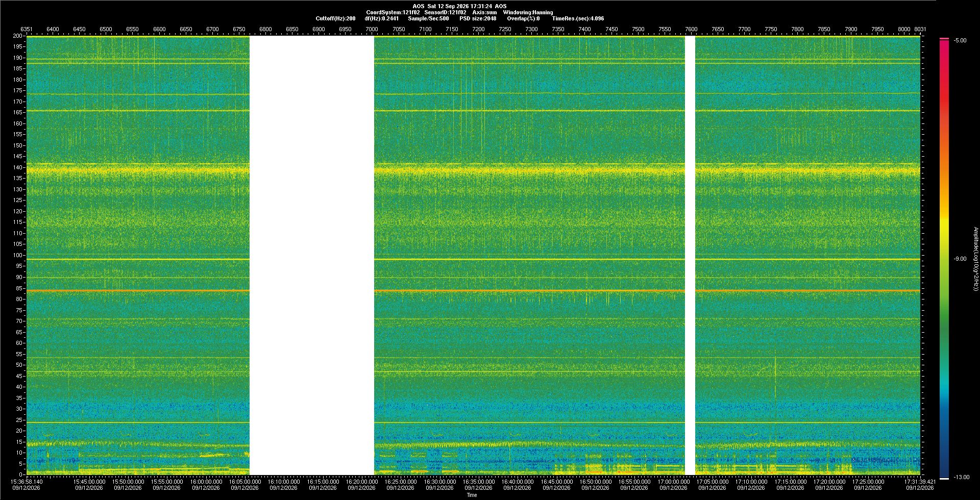This screenshot has width=980, height=500.
Task: Click the 100 Hz frequency axis label
Action: pyautogui.click(x=18, y=255)
